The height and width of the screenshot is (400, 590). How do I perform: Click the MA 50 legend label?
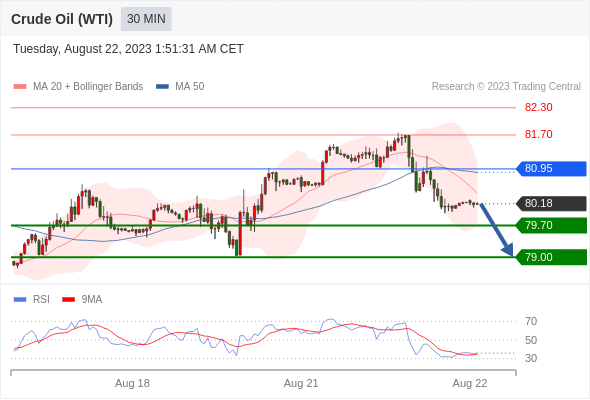click(190, 87)
